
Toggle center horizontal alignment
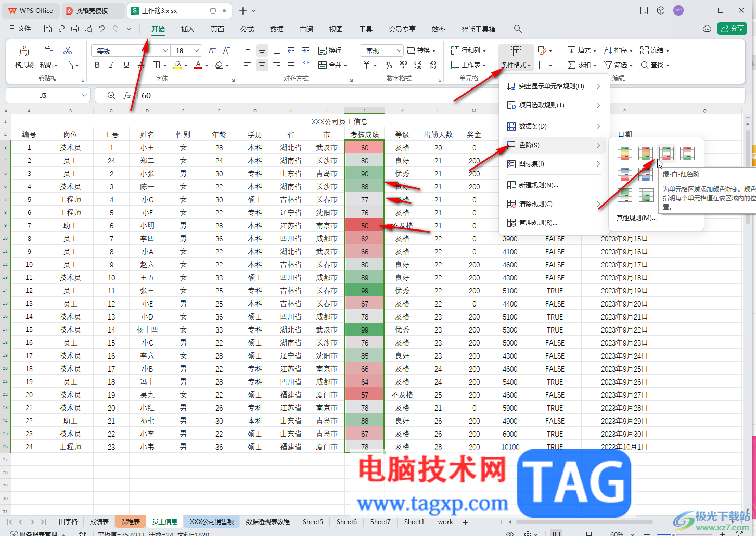pos(262,65)
